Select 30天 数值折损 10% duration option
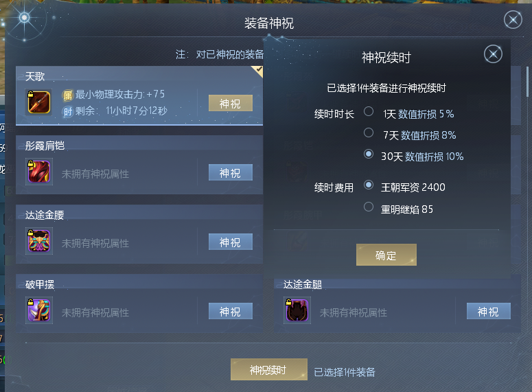The width and height of the screenshot is (532, 392). (369, 154)
